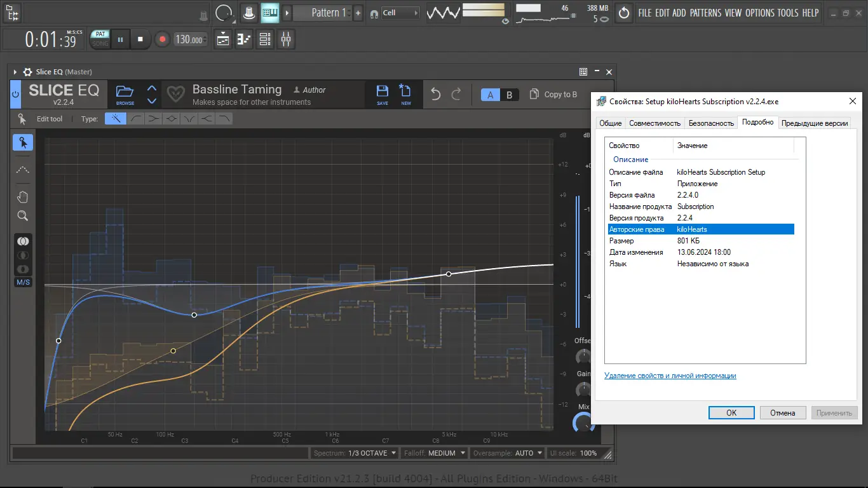Select the magnifier zoom tool

(x=23, y=216)
